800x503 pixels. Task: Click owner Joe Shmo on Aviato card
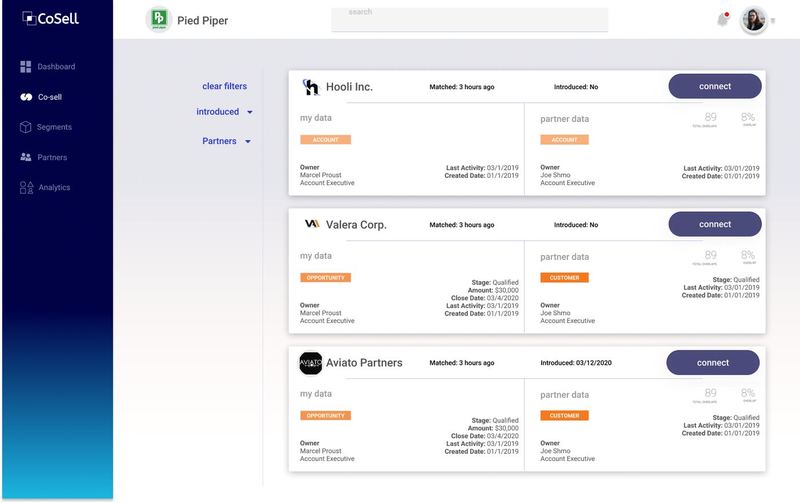point(555,451)
